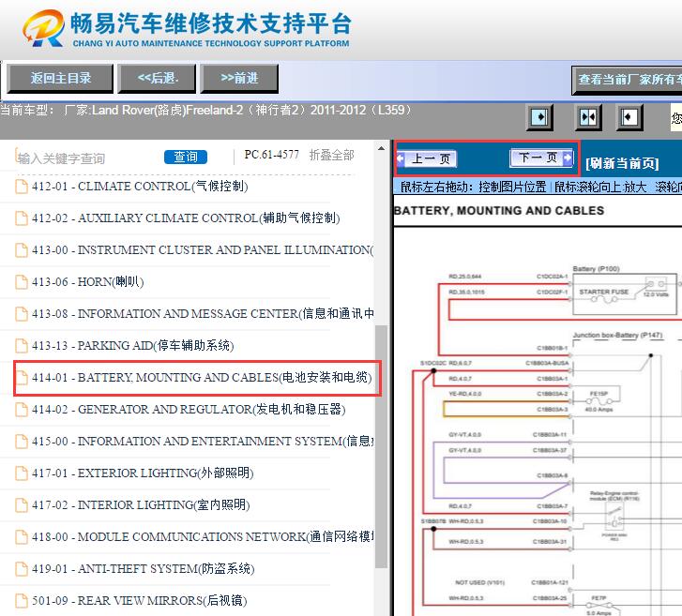The image size is (682, 616).
Task: Open 412-01 Climate Control item
Action: tap(139, 186)
